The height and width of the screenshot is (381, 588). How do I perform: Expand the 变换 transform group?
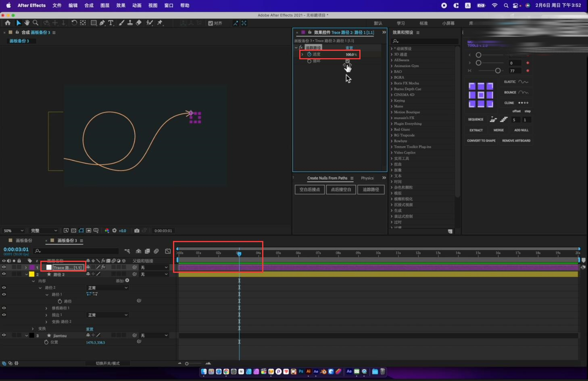tap(33, 329)
